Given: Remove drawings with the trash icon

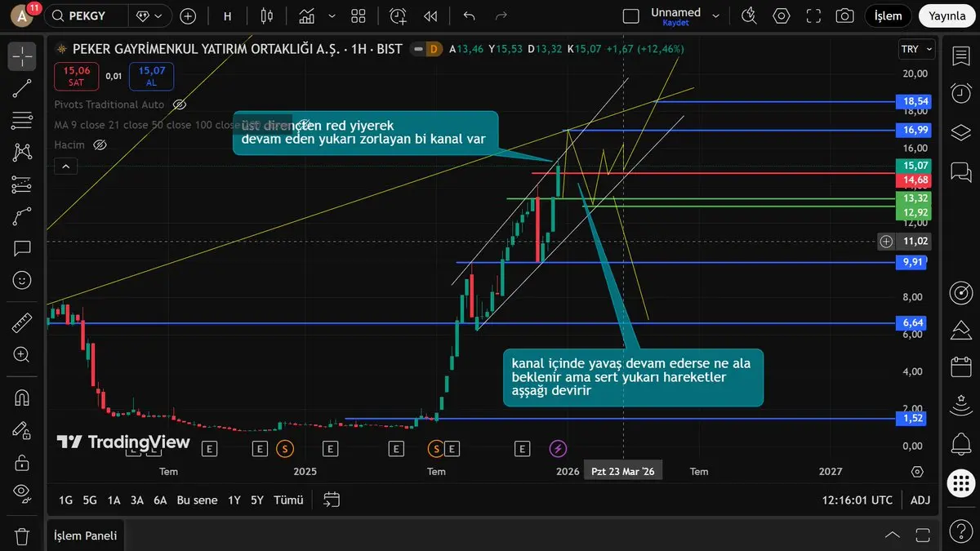Looking at the screenshot, I should 22,536.
